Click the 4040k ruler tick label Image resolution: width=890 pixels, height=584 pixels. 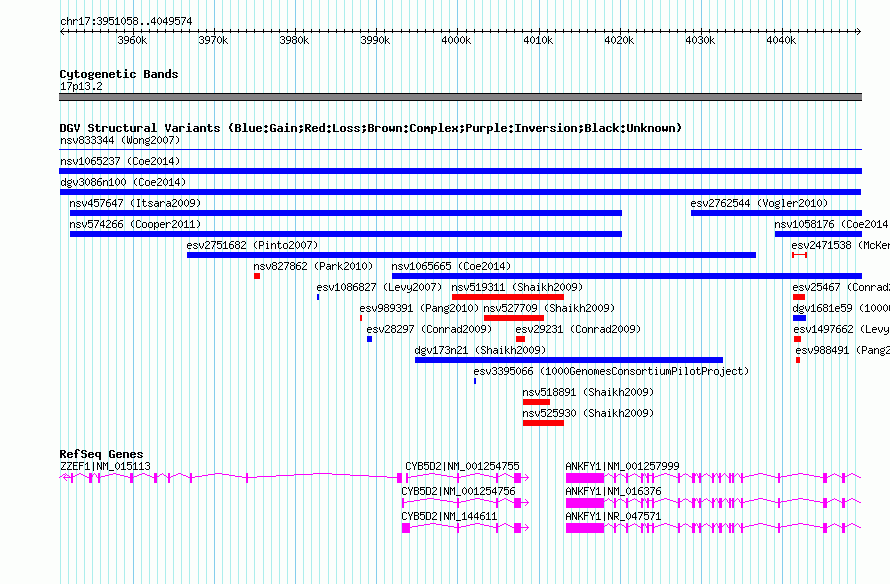pos(781,40)
